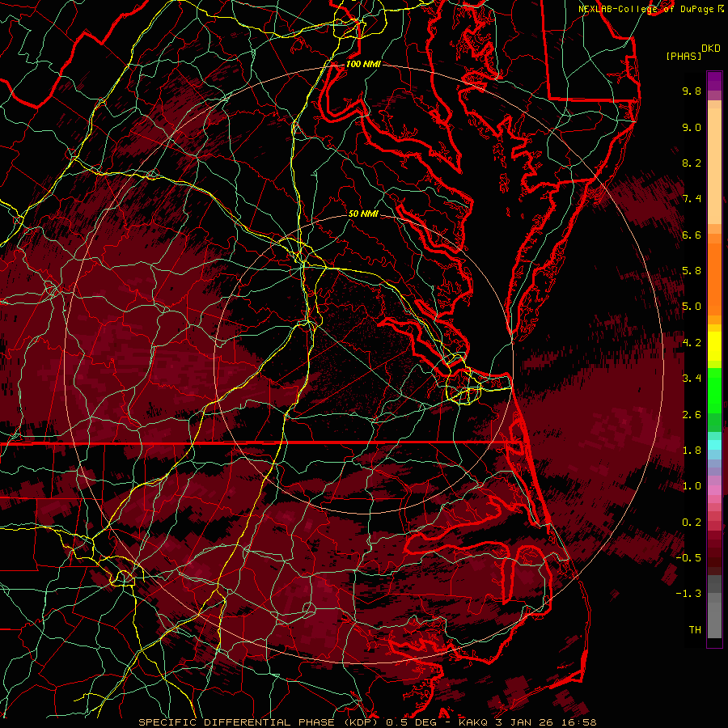Click the KAKQ 3 JAN 26 16:58 timestamp
The height and width of the screenshot is (728, 728).
click(527, 722)
